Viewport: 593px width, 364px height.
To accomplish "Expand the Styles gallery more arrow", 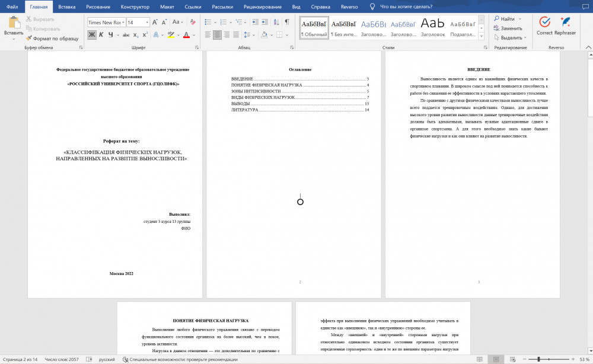I will 482,36.
